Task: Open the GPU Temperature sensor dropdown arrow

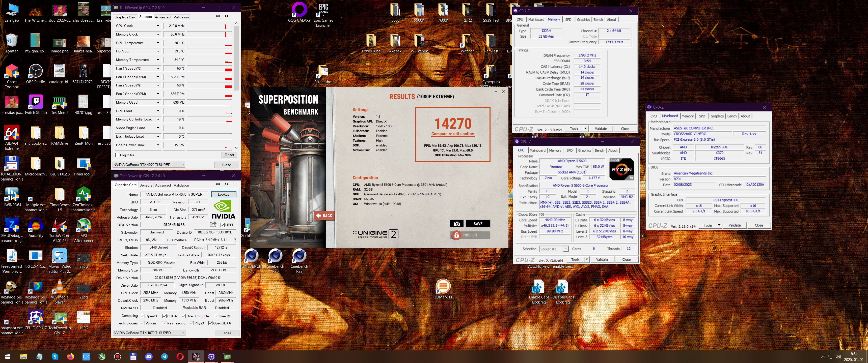Action: [x=158, y=43]
